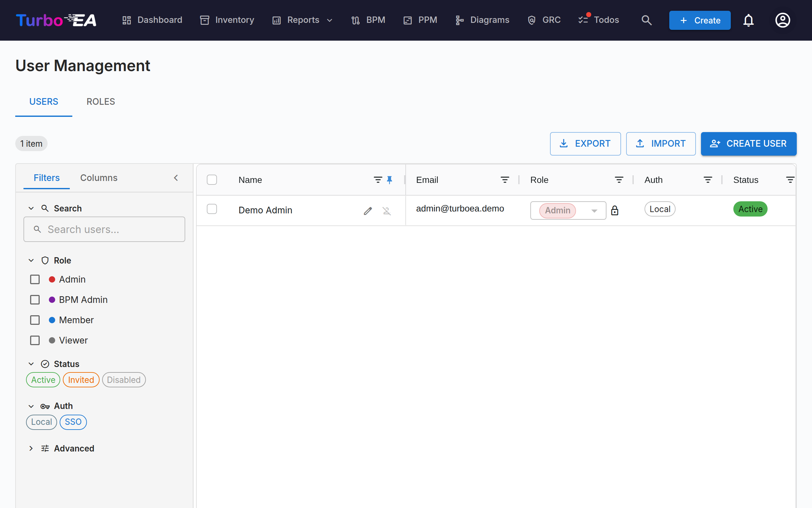Toggle the Active status filter chip
The image size is (812, 508).
(x=43, y=380)
